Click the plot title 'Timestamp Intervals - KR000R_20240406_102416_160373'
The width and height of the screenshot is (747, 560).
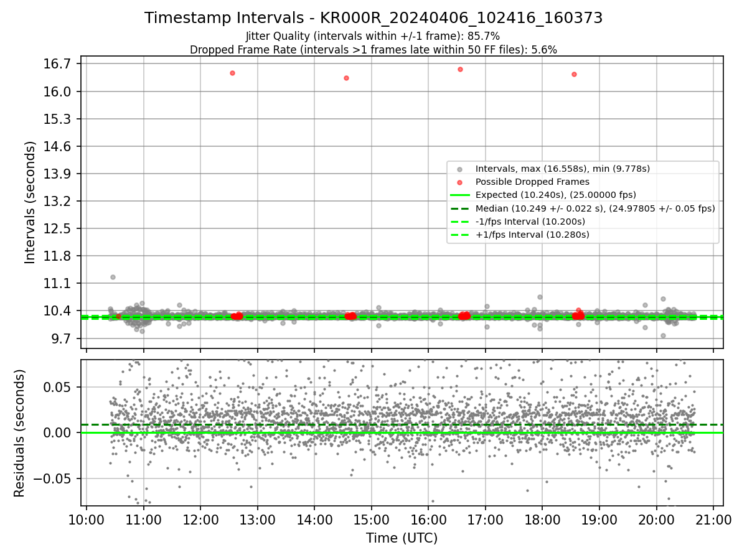(x=374, y=18)
